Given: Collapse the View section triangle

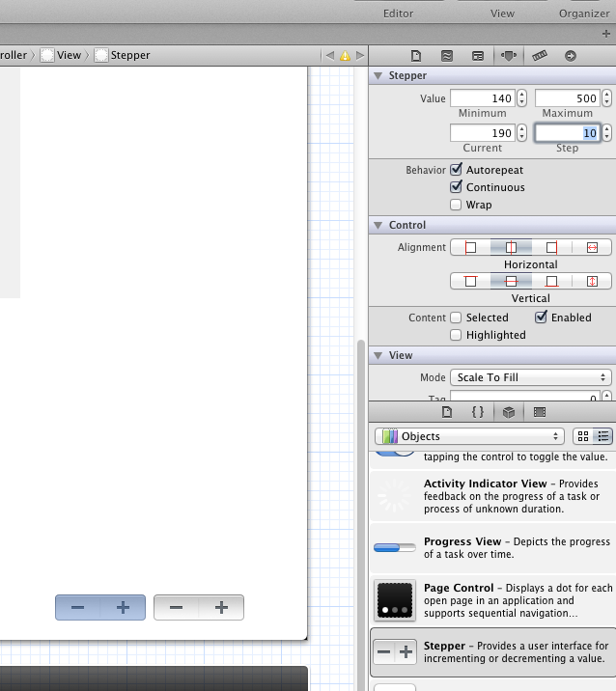Looking at the screenshot, I should [x=378, y=356].
